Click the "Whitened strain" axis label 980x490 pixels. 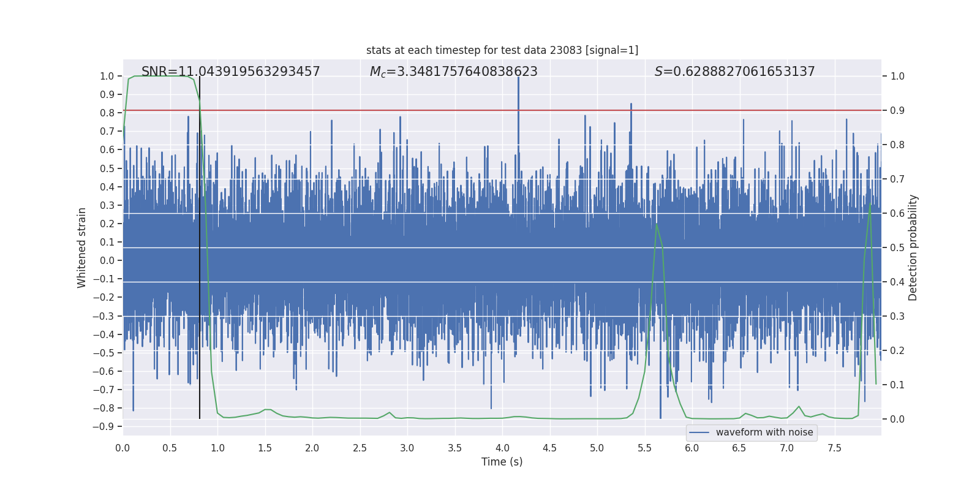82,247
